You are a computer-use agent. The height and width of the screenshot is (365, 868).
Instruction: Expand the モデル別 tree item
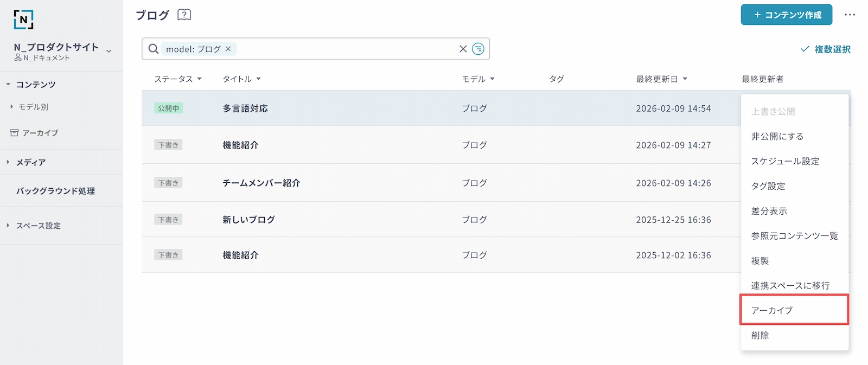point(11,107)
